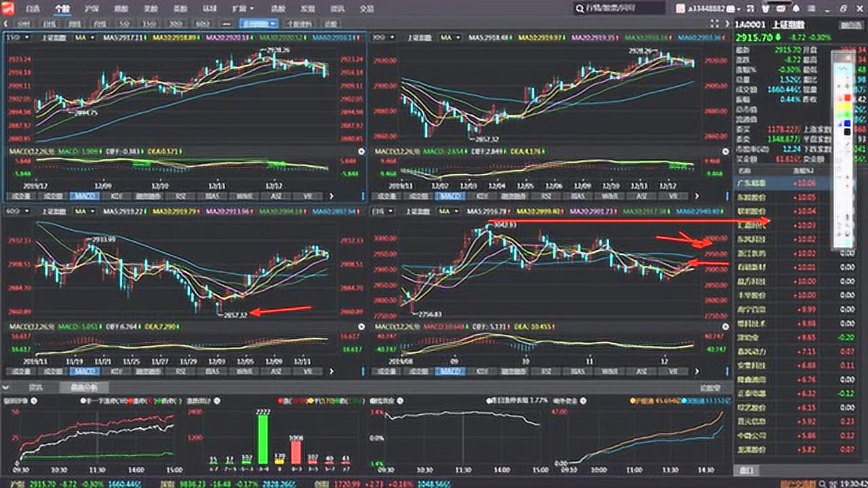The width and height of the screenshot is (868, 488).
Task: Select ASI indicator in 60分 chart
Action: pyautogui.click(x=275, y=371)
